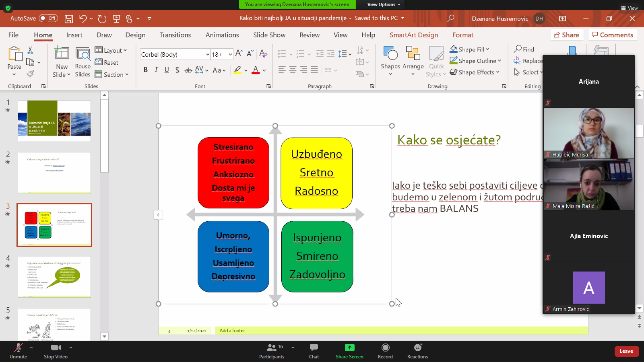Image resolution: width=644 pixels, height=362 pixels.
Task: Justify the paragraph text
Action: point(314,70)
